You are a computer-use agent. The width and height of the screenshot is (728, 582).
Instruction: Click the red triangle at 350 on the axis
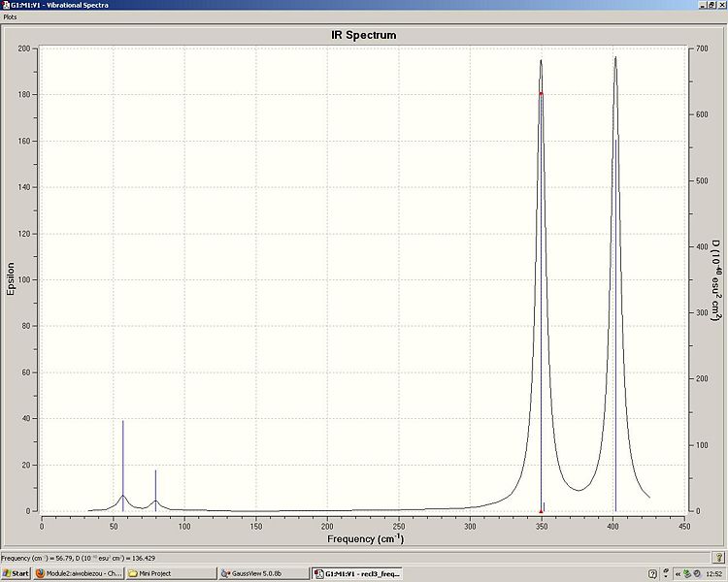pos(541,511)
